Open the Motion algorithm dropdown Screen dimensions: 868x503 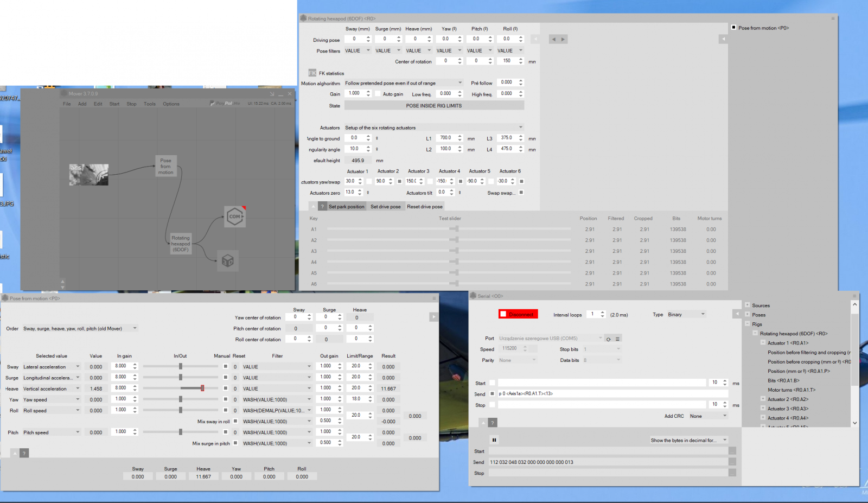pyautogui.click(x=403, y=83)
